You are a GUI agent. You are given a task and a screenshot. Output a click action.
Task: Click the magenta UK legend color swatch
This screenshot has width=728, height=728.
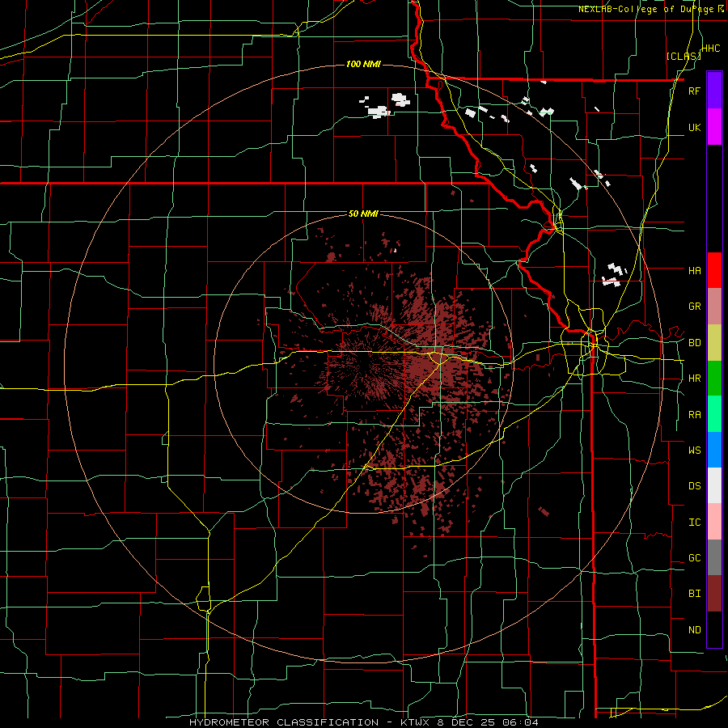point(714,127)
